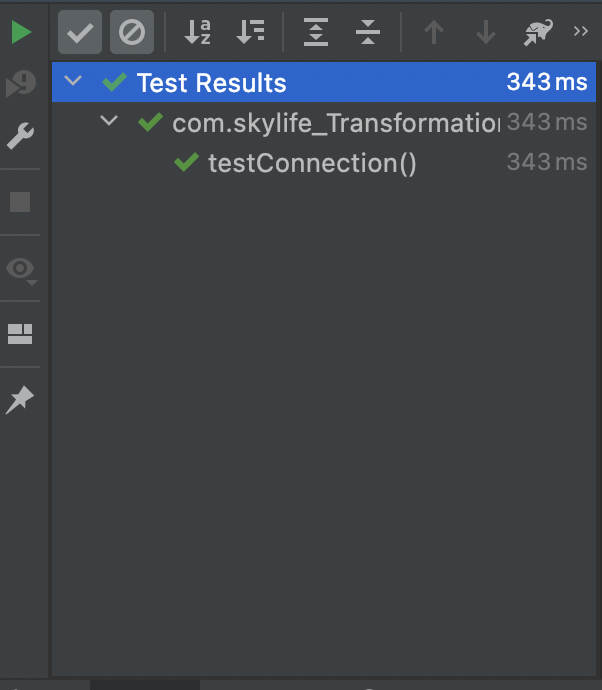Viewport: 602px width, 690px height.
Task: Go to next failed test arrow
Action: pos(486,32)
